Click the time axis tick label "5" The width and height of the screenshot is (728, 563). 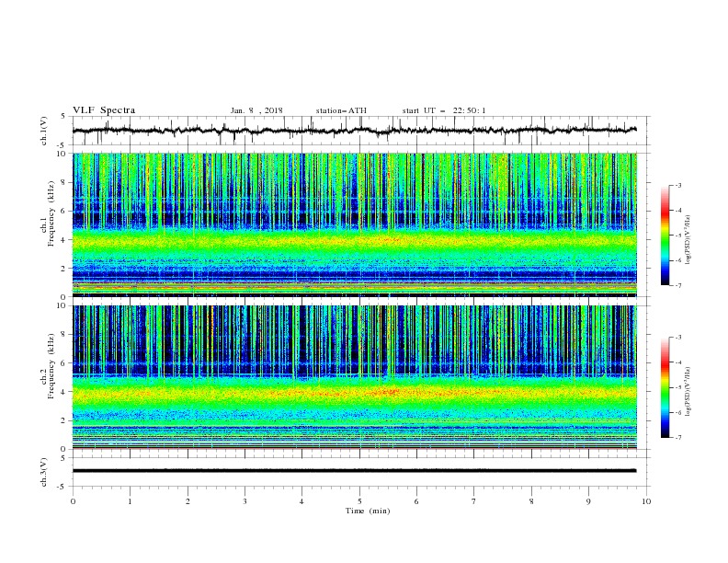click(x=359, y=501)
